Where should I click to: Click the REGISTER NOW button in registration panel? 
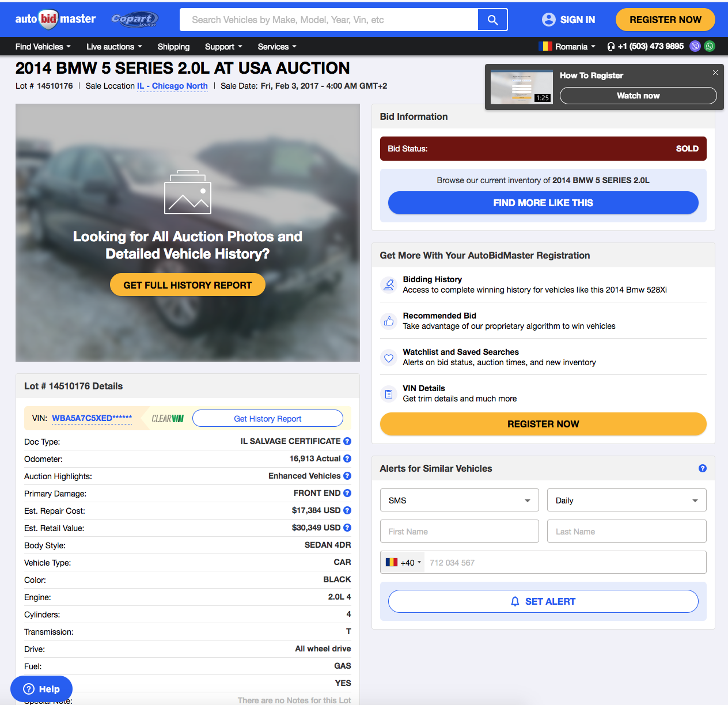tap(543, 424)
